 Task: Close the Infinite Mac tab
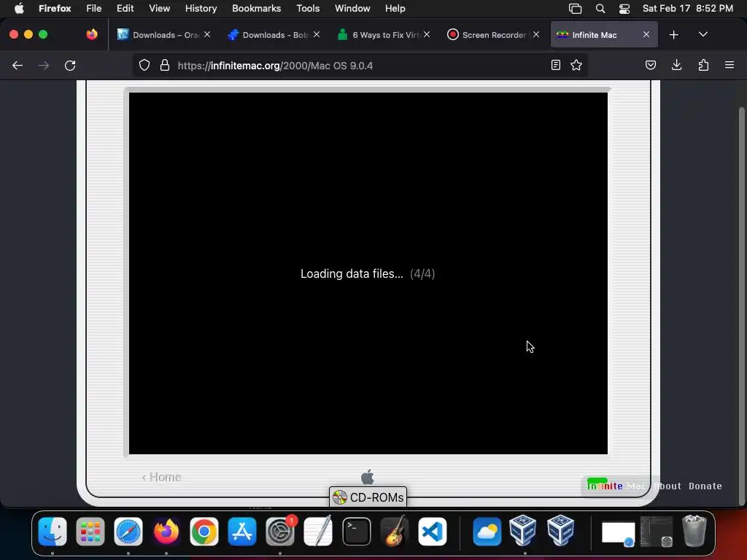point(646,34)
